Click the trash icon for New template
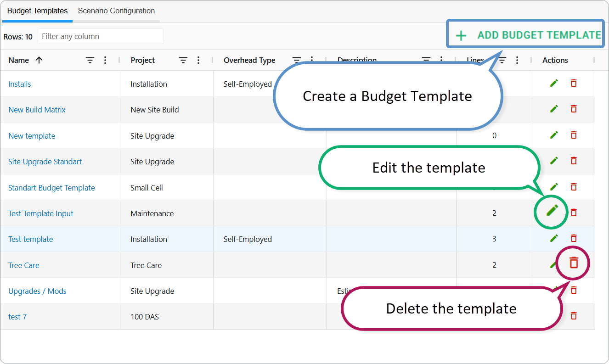 tap(574, 135)
